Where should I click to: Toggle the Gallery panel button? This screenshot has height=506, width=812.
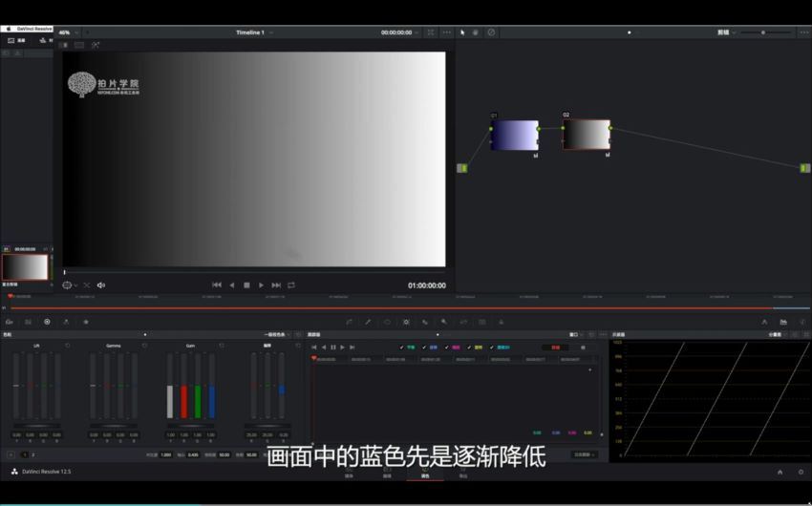pyautogui.click(x=16, y=40)
